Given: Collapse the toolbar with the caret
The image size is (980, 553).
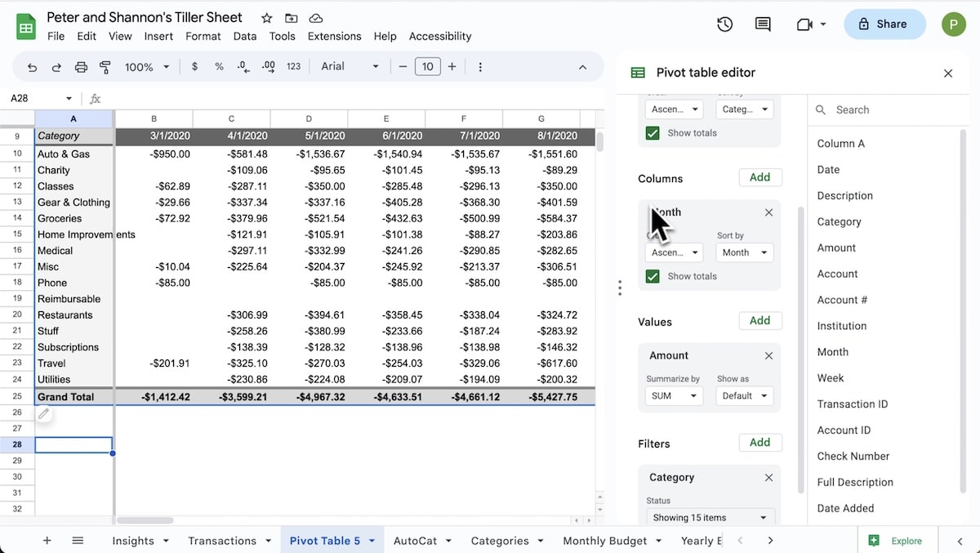Looking at the screenshot, I should point(582,67).
